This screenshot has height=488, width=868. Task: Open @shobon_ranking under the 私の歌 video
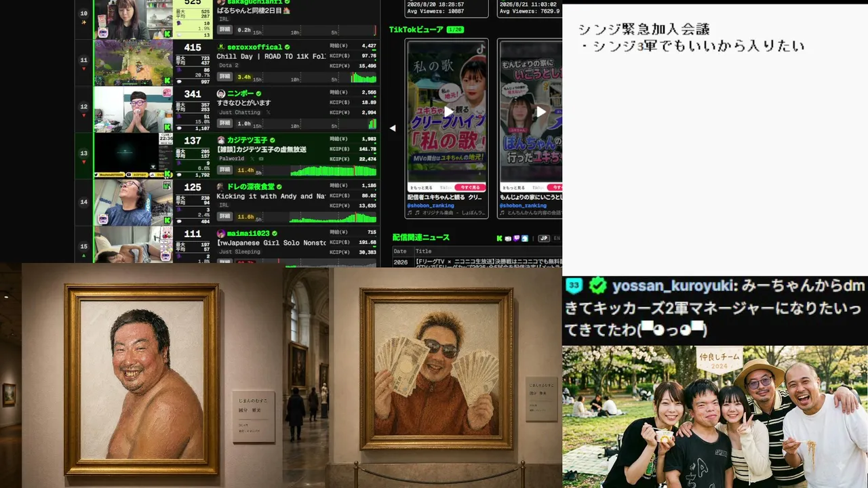[x=430, y=205]
